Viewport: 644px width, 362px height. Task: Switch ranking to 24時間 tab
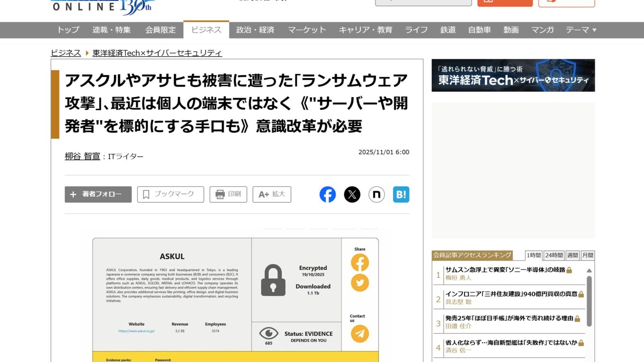(x=554, y=255)
